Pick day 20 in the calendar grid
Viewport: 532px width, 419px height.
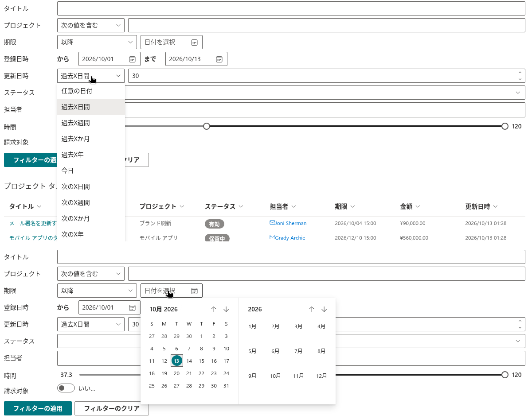coord(176,373)
